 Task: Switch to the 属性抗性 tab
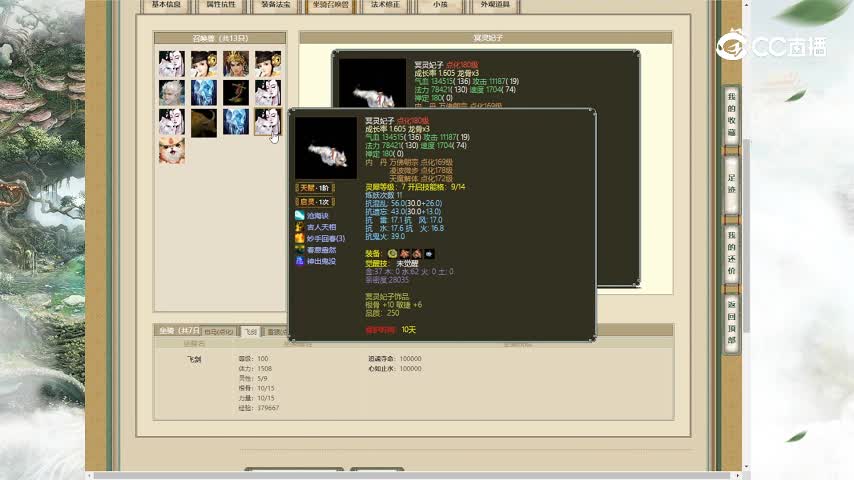pos(220,6)
